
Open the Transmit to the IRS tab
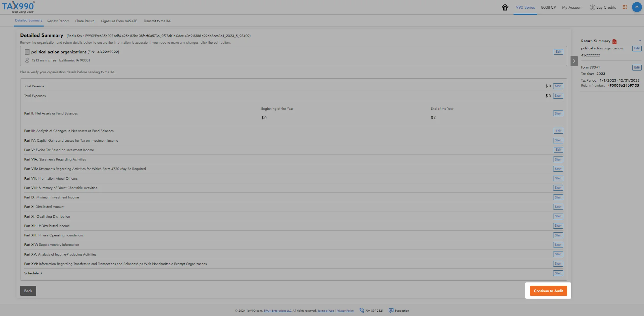tap(157, 21)
